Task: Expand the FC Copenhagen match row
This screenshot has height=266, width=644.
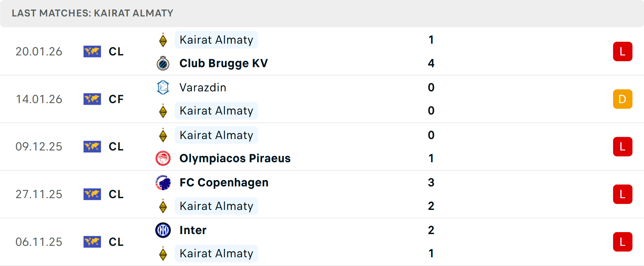Action: click(322, 194)
